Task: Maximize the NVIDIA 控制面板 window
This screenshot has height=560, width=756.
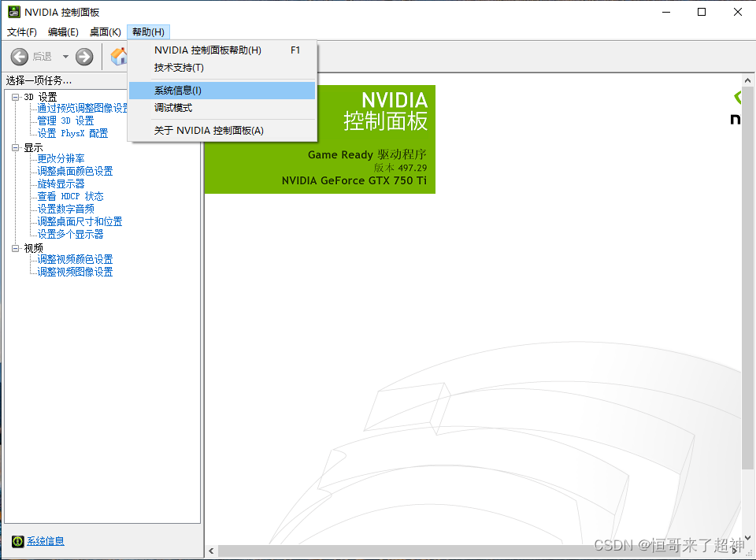Action: (702, 12)
